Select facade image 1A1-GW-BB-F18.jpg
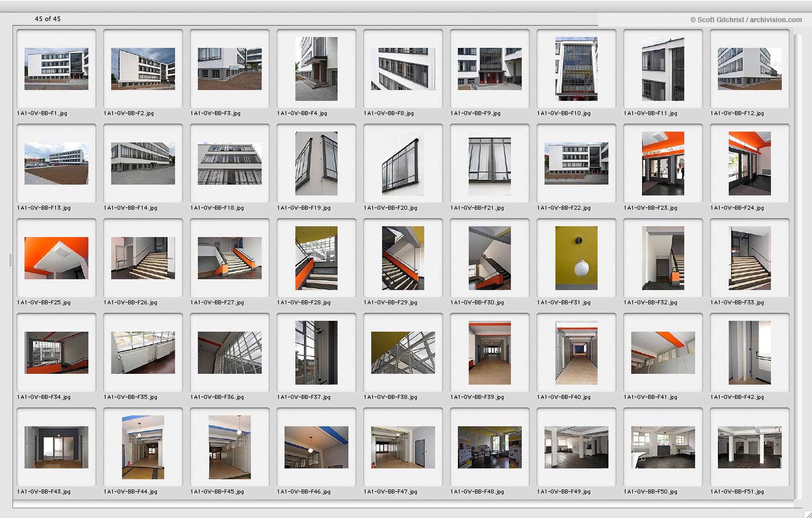 pos(230,164)
